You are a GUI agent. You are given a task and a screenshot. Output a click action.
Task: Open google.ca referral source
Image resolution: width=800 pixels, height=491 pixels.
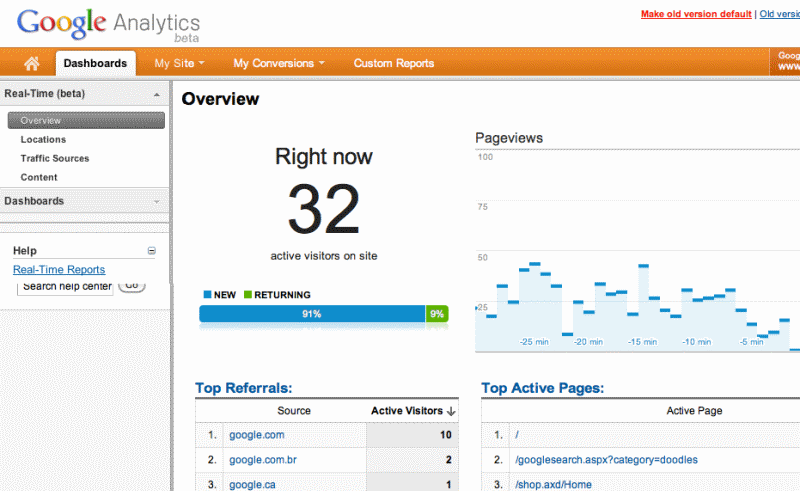tap(252, 484)
